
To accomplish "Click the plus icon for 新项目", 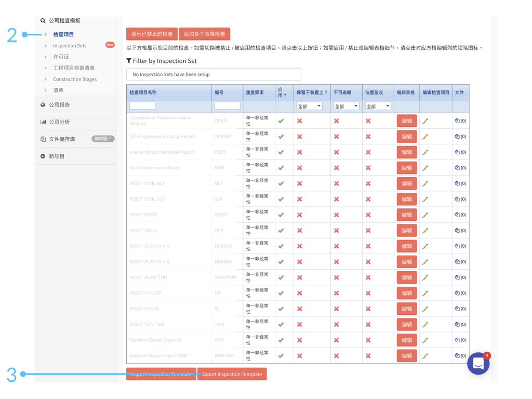I will click(x=43, y=156).
